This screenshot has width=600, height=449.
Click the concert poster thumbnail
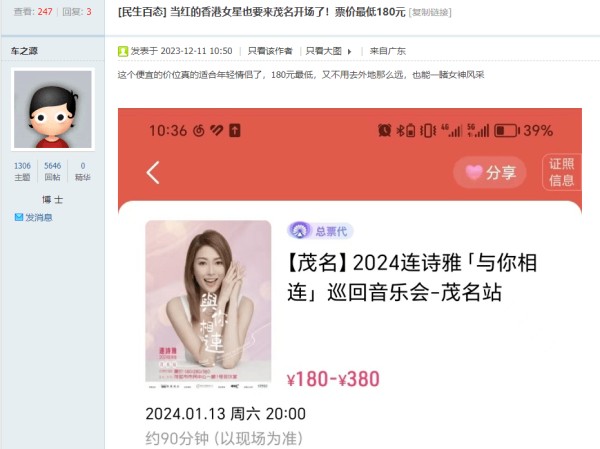[x=208, y=304]
